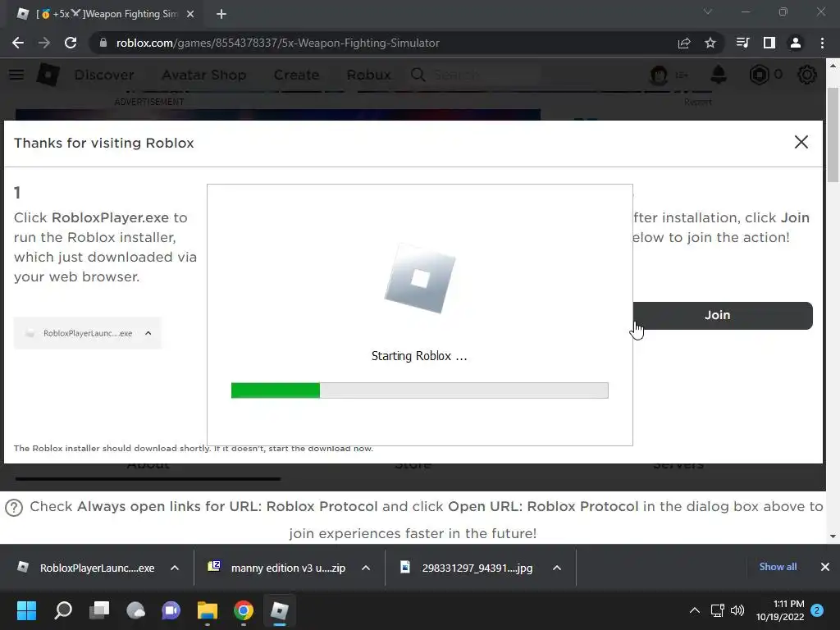Image resolution: width=840 pixels, height=630 pixels.
Task: Expand options for RobloxPlayerLauncher.exe download
Action: (x=175, y=568)
